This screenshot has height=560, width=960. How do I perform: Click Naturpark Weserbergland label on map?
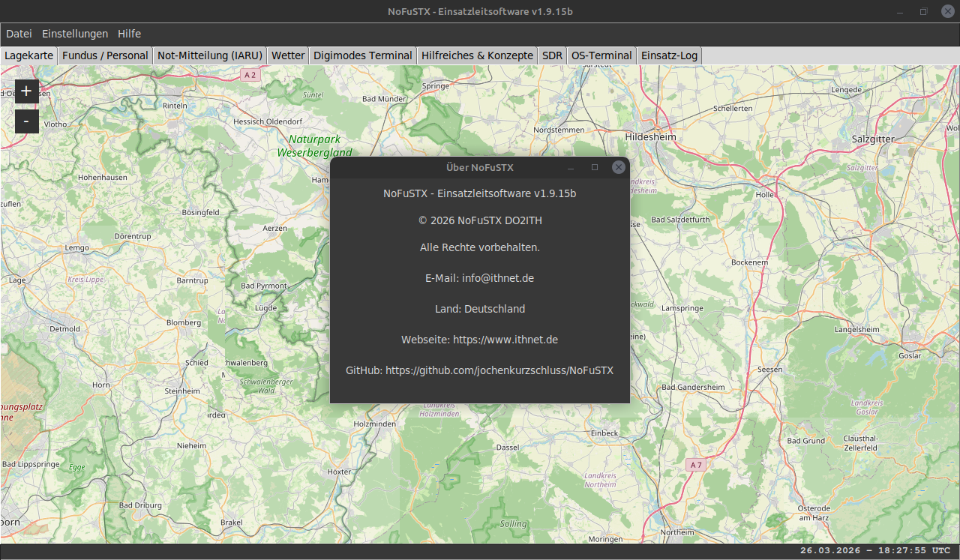tap(315, 145)
